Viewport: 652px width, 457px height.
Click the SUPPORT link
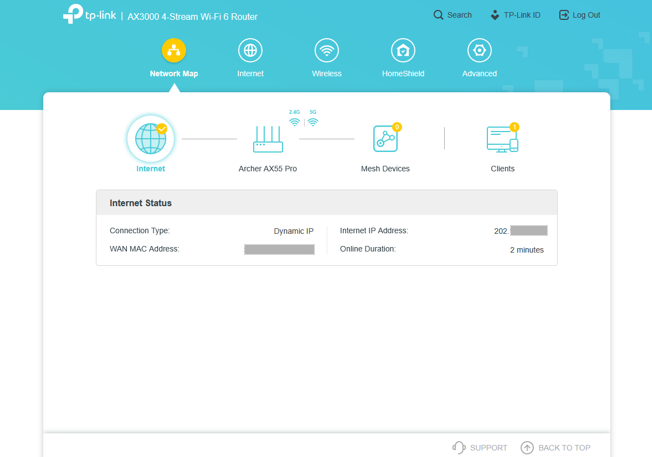click(x=480, y=448)
